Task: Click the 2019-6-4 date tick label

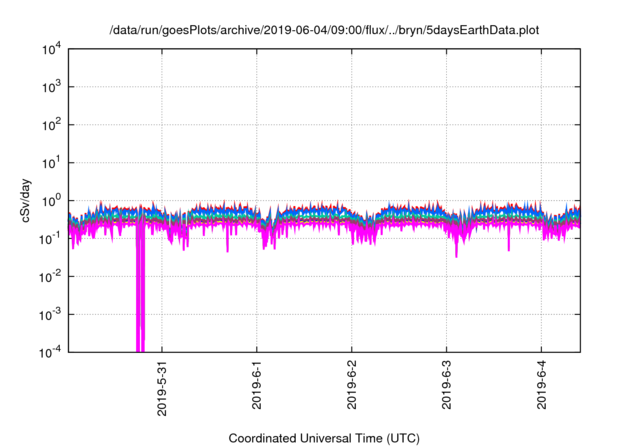Action: click(541, 384)
